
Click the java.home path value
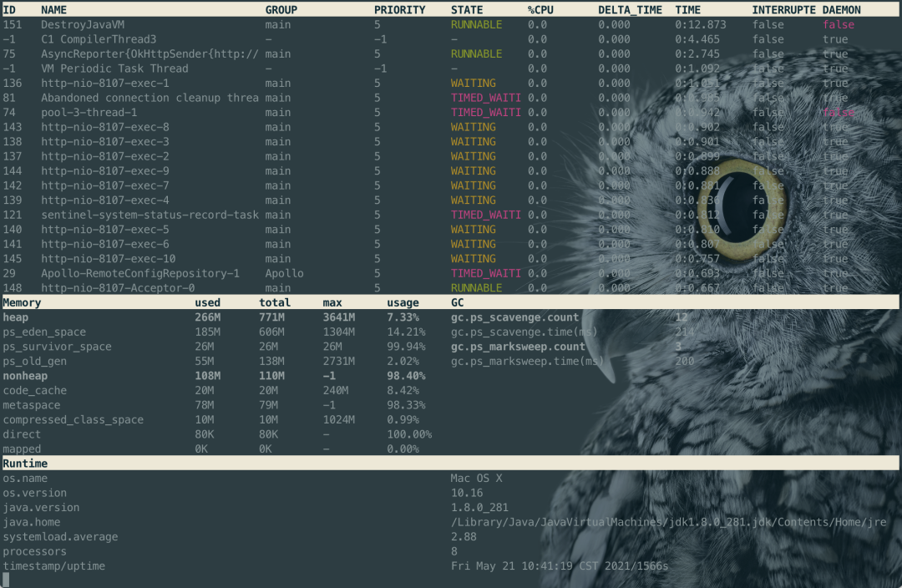tap(668, 522)
